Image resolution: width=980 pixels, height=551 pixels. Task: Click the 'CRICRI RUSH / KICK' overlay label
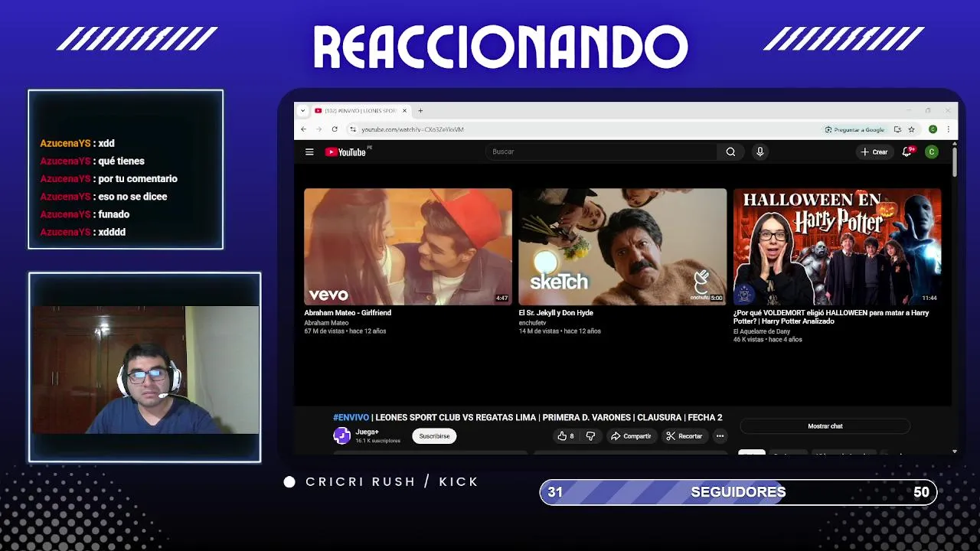[x=392, y=481]
